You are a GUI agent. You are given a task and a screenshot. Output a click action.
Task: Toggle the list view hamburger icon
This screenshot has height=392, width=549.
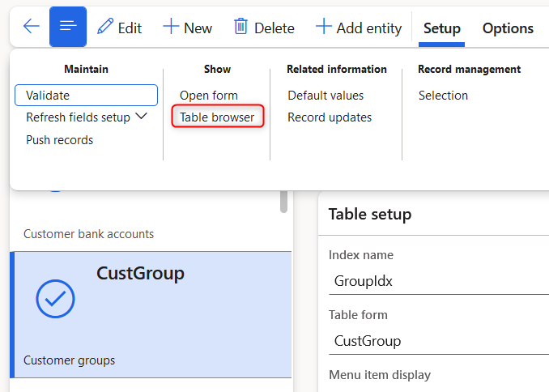pos(68,27)
